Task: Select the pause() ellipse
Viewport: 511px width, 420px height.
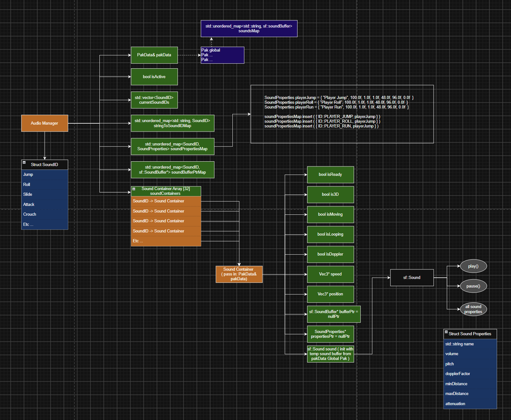Action: pyautogui.click(x=473, y=286)
